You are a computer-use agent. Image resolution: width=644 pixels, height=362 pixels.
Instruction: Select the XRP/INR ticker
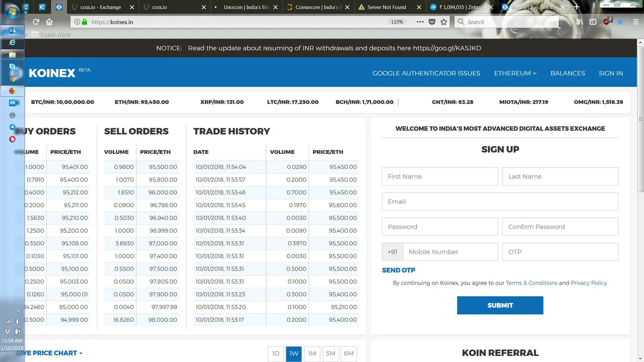click(x=222, y=102)
